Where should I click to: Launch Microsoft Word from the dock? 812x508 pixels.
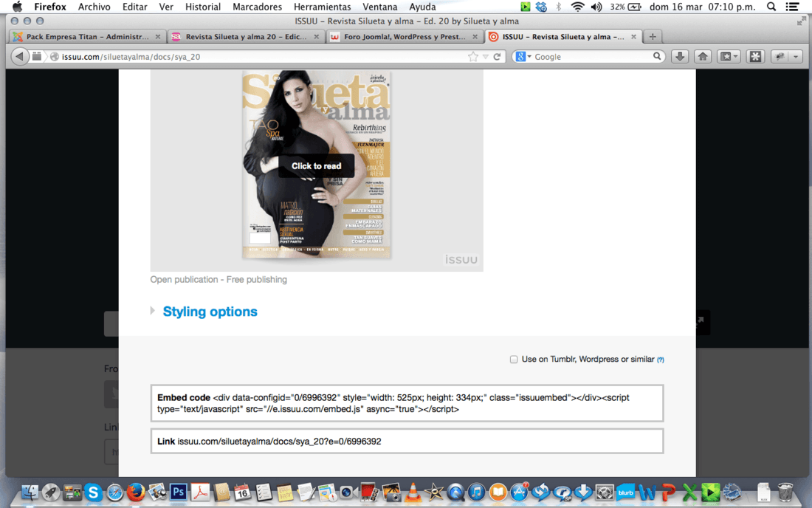(x=647, y=492)
